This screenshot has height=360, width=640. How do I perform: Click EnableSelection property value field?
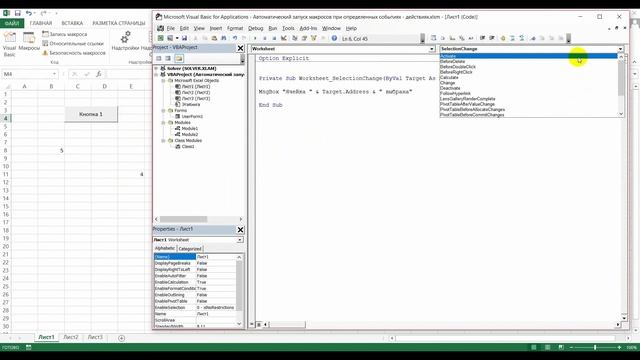[x=216, y=308]
